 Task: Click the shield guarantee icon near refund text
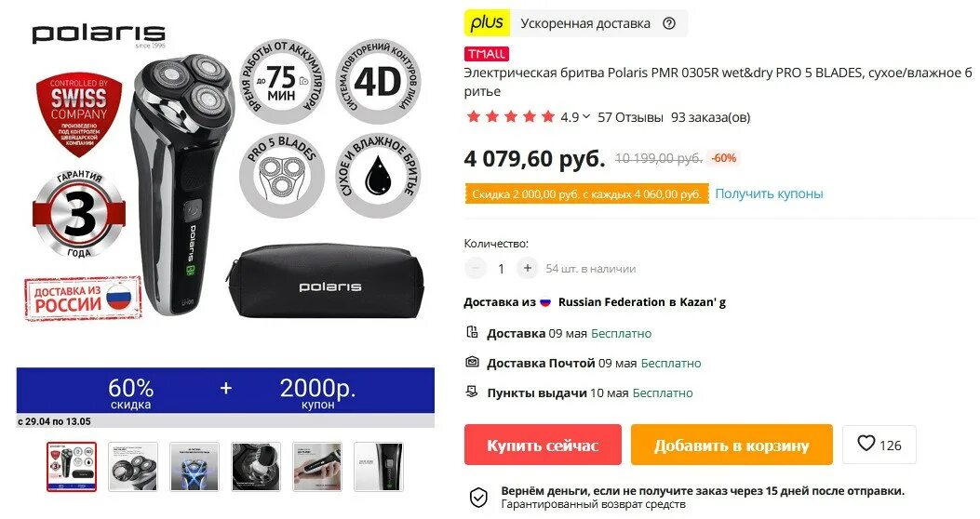[478, 498]
